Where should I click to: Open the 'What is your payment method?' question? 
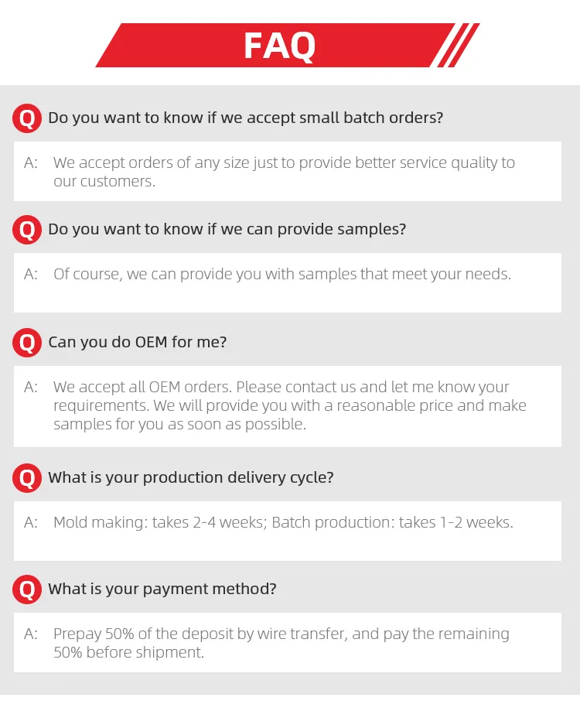[x=162, y=590]
